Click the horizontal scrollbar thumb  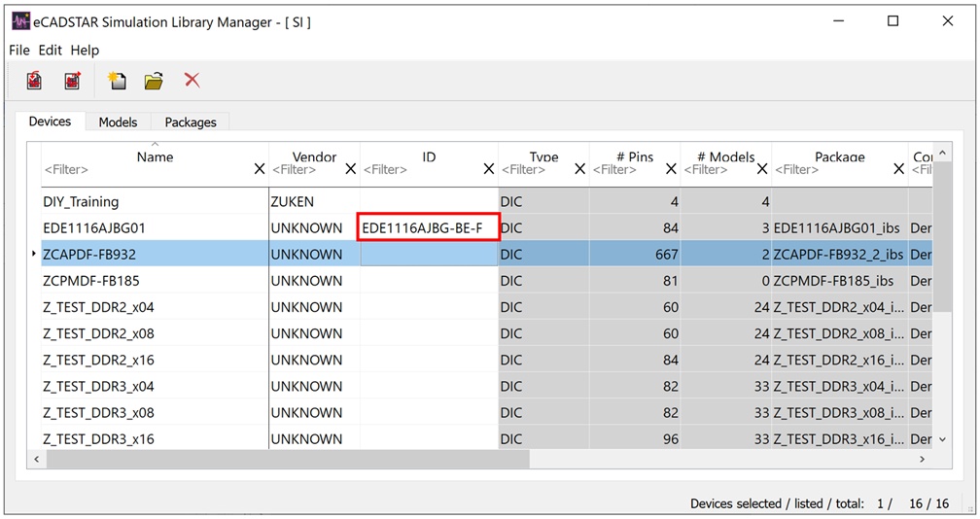tap(288, 459)
